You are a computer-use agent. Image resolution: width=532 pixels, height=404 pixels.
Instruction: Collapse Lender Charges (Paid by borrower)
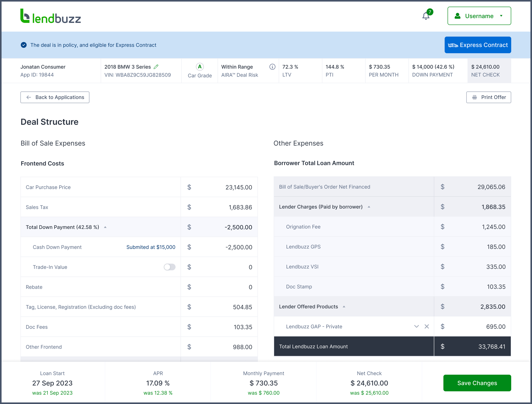click(369, 207)
